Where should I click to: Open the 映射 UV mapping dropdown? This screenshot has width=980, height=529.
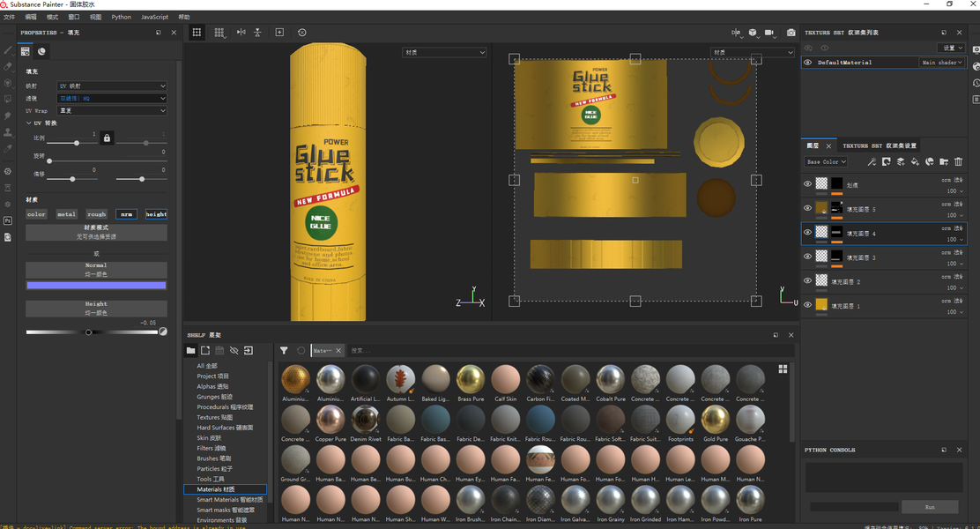pyautogui.click(x=112, y=86)
